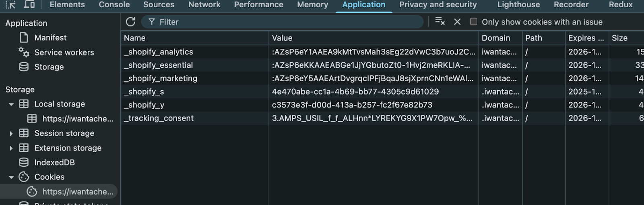
Task: Collapse the Local storage tree node
Action: click(x=11, y=104)
